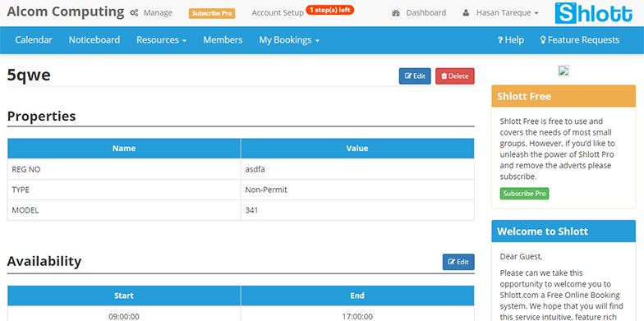Open the Help page
Screen dimensions: 644x321
pos(511,39)
